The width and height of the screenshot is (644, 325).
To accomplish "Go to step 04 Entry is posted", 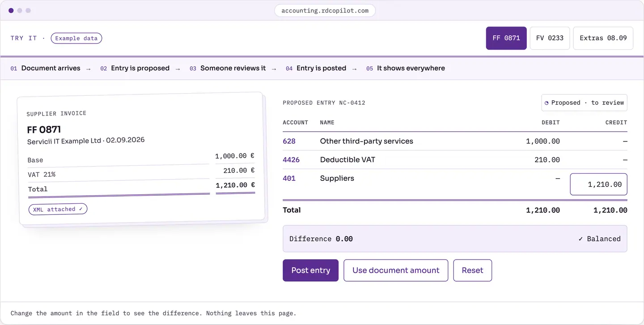I will 316,68.
